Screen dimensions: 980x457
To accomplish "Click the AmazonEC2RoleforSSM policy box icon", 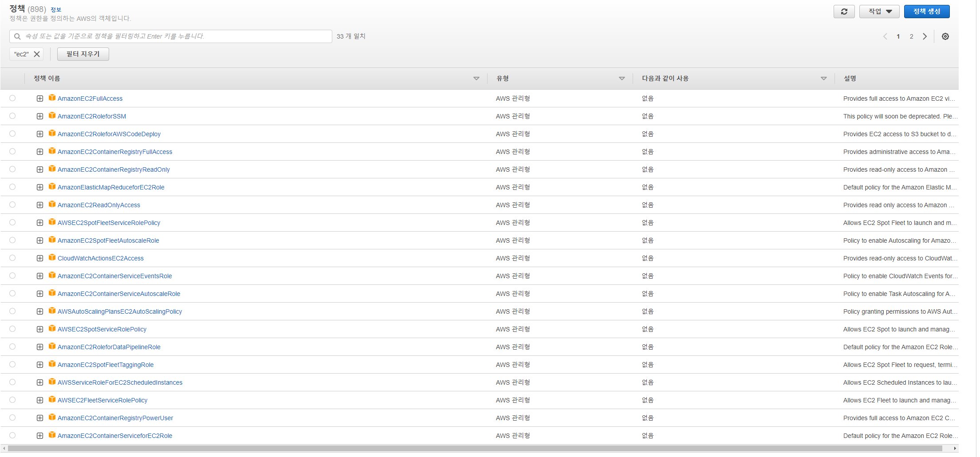I will [x=52, y=115].
